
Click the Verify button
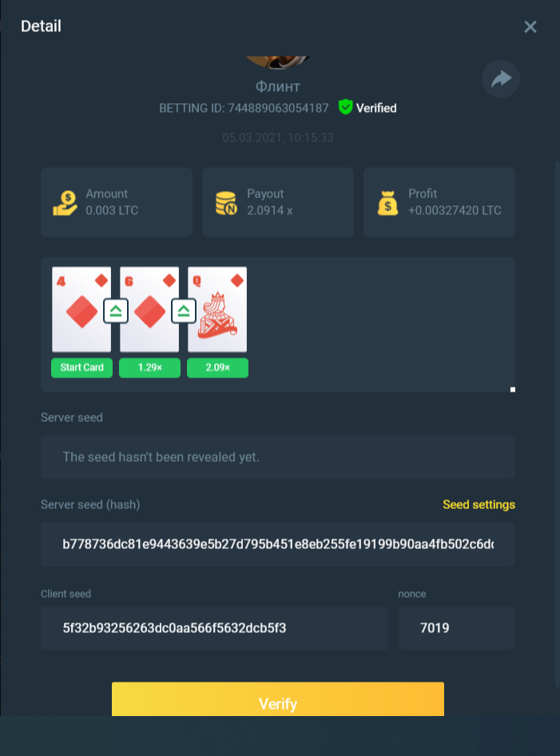tap(278, 699)
